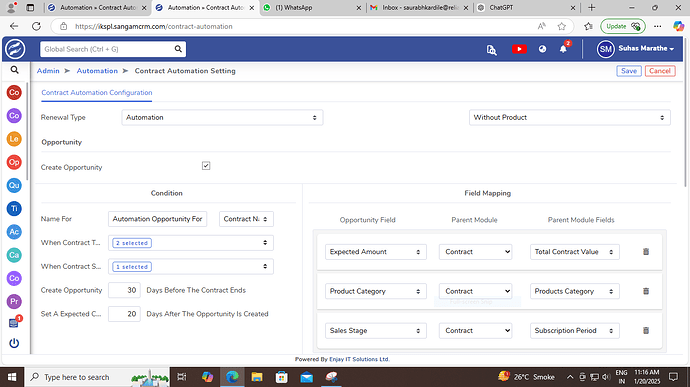Open the Automation breadcrumb link
This screenshot has width=690, height=387.
[97, 71]
